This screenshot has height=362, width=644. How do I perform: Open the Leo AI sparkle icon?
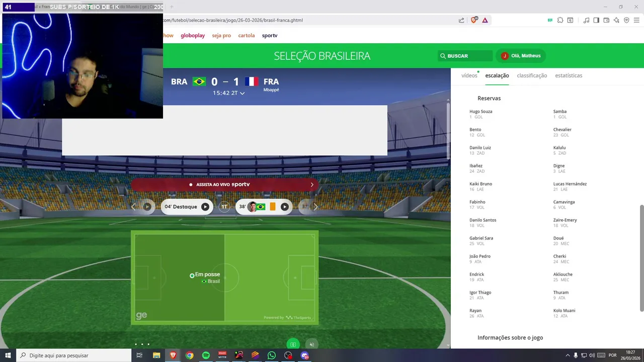[x=616, y=20]
